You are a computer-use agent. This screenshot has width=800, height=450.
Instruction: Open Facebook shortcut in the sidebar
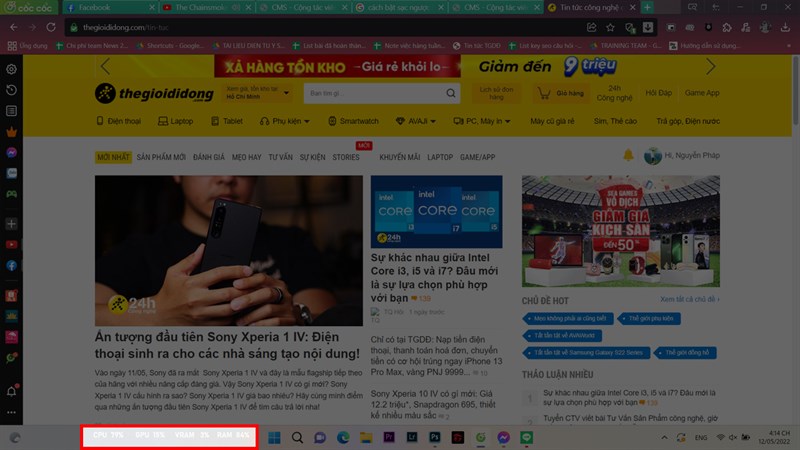11,265
